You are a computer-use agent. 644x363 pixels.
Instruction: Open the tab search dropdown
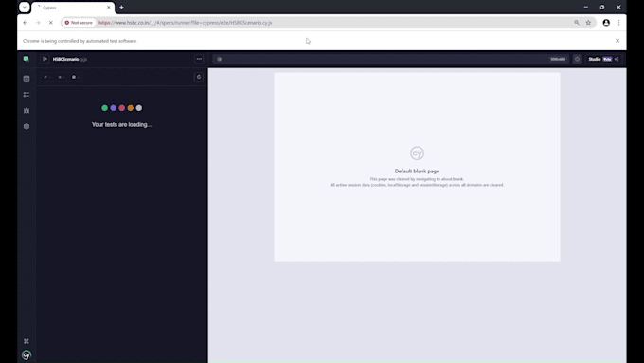25,7
